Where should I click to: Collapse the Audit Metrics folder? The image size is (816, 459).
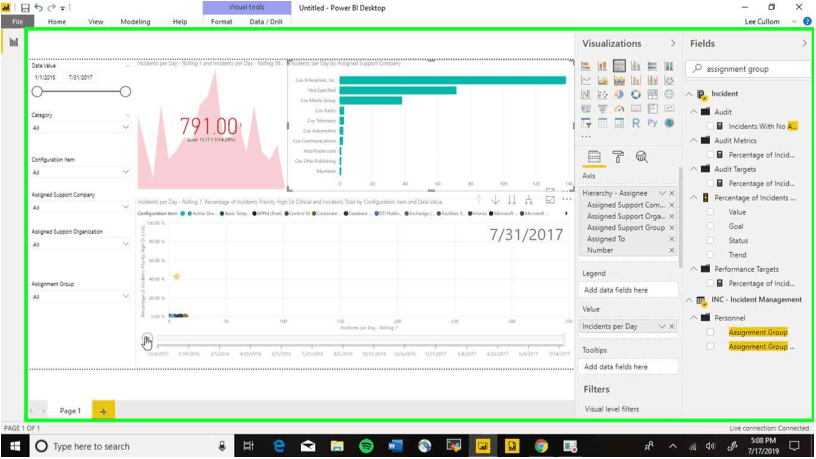[x=694, y=141]
